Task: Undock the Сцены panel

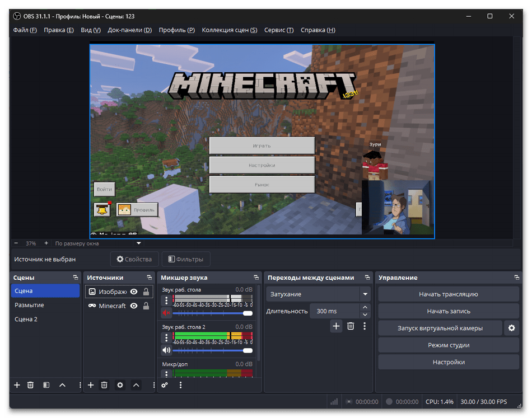Action: point(76,278)
